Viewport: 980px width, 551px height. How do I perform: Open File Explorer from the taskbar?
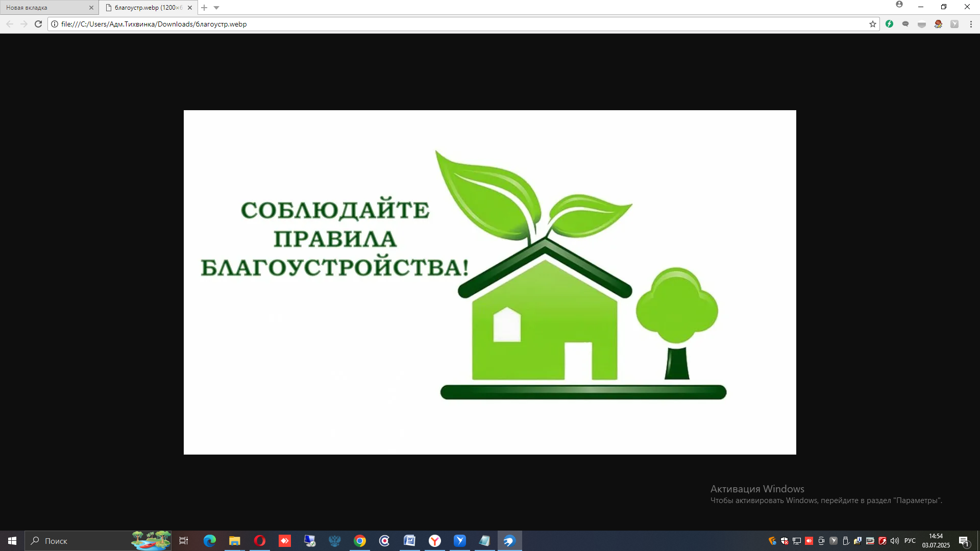click(235, 541)
